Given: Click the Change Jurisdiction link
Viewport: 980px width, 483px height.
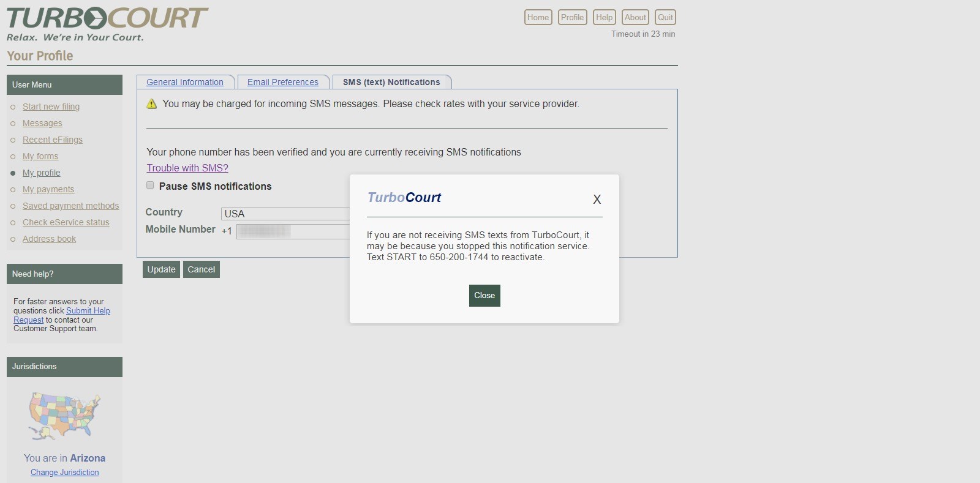Looking at the screenshot, I should (x=64, y=472).
